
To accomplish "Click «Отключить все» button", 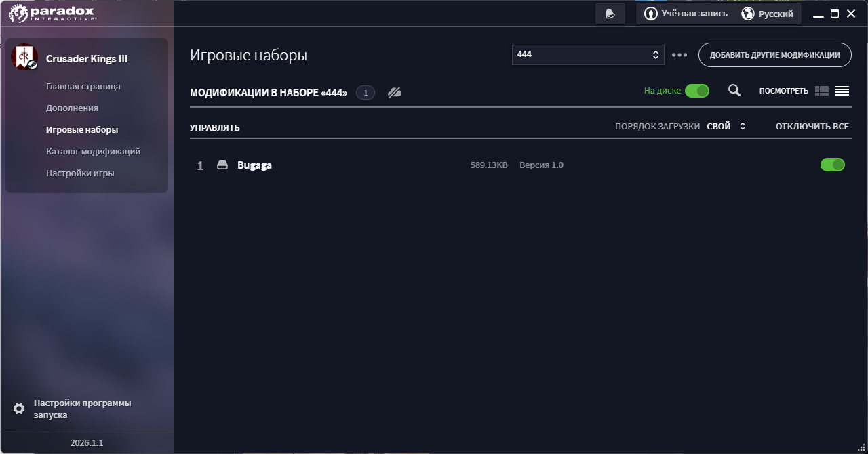I will pyautogui.click(x=812, y=127).
